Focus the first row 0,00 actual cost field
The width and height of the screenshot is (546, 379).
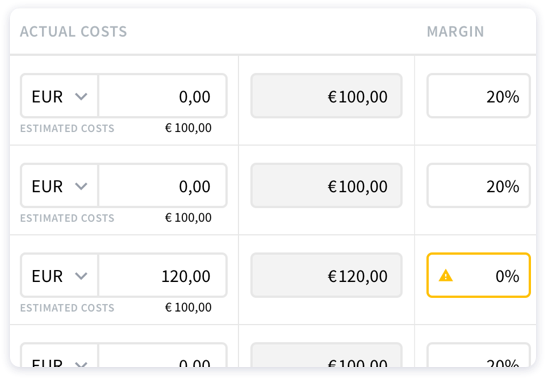163,96
